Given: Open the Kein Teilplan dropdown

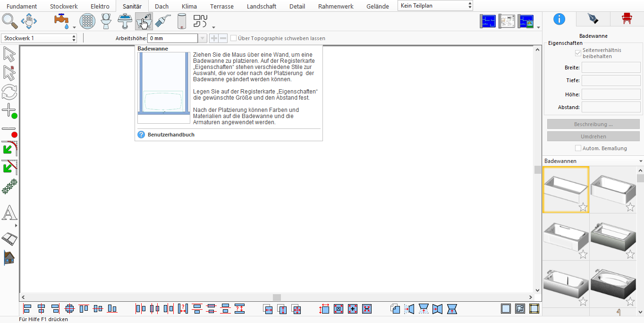Looking at the screenshot, I should coord(435,6).
